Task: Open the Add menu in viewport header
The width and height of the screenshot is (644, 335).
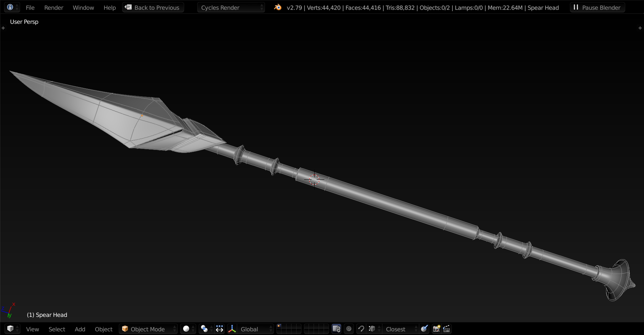Action: coord(80,329)
